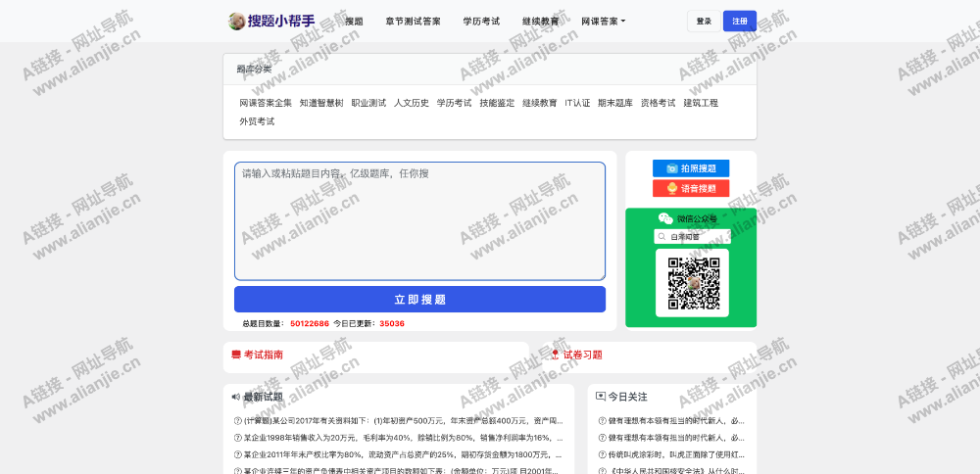This screenshot has width=980, height=474.
Task: Go to 章节测试答案 in navigation
Action: 414,22
